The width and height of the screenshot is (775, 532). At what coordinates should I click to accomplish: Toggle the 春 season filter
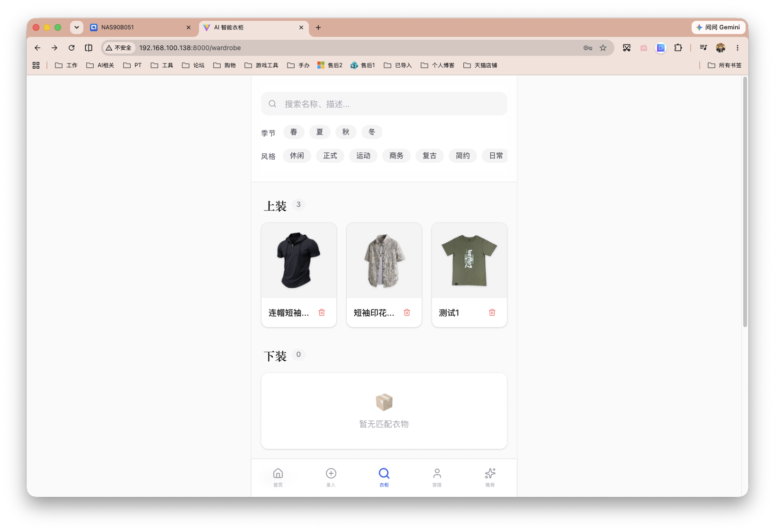click(294, 132)
